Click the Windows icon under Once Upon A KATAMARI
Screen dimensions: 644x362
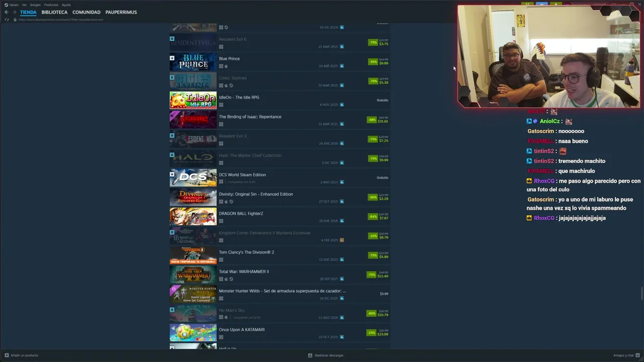click(x=221, y=337)
